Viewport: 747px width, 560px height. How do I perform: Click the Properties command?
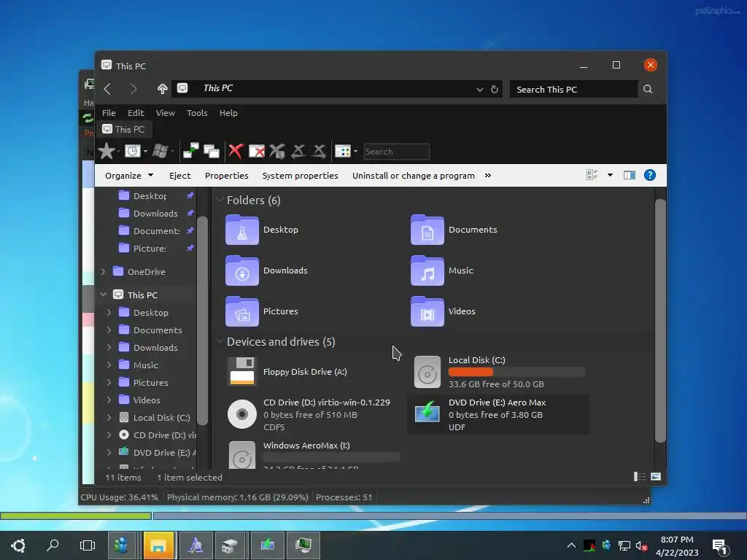[x=227, y=176]
